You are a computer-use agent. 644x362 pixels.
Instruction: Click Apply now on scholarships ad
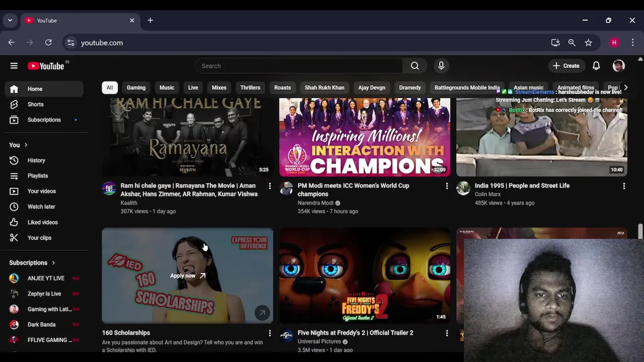point(188,276)
